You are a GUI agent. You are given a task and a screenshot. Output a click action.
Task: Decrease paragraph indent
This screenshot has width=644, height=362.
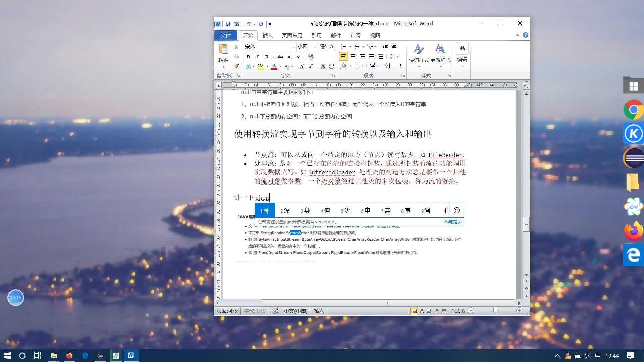385,47
